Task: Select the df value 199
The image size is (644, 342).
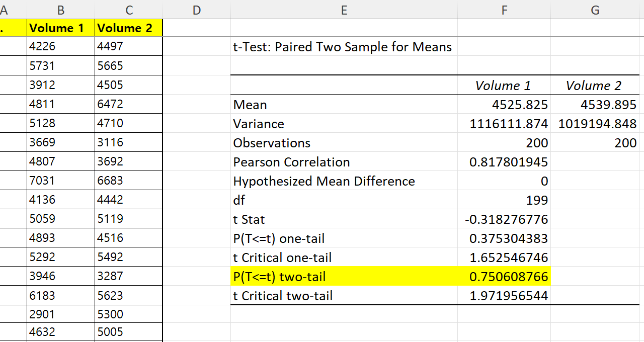Action: (x=536, y=200)
